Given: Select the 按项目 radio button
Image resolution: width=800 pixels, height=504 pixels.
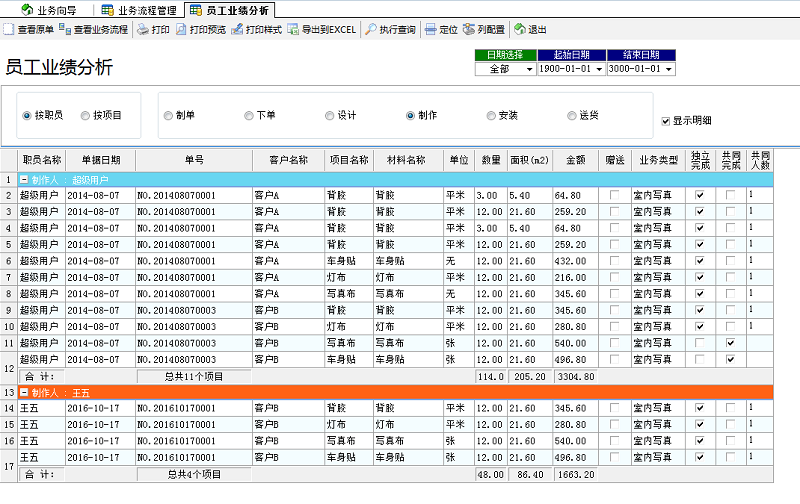Looking at the screenshot, I should click(85, 116).
